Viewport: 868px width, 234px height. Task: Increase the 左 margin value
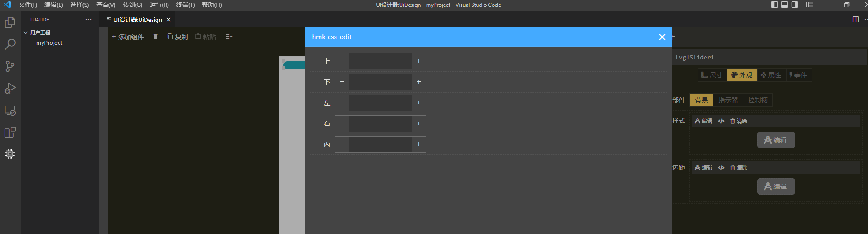419,102
